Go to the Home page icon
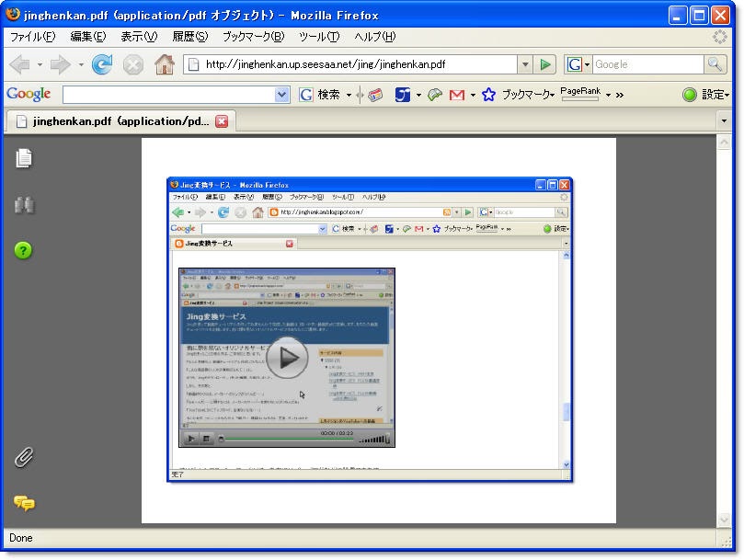The height and width of the screenshot is (560, 744). [165, 64]
